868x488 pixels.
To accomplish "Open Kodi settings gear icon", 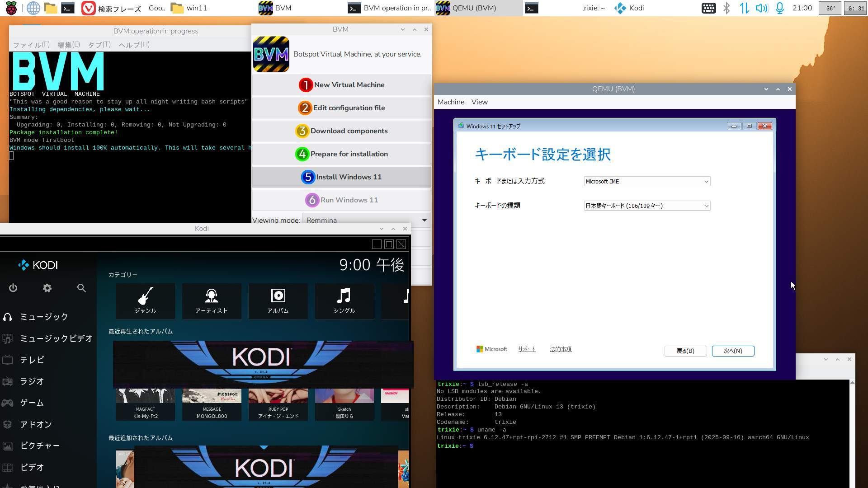I will click(x=47, y=288).
